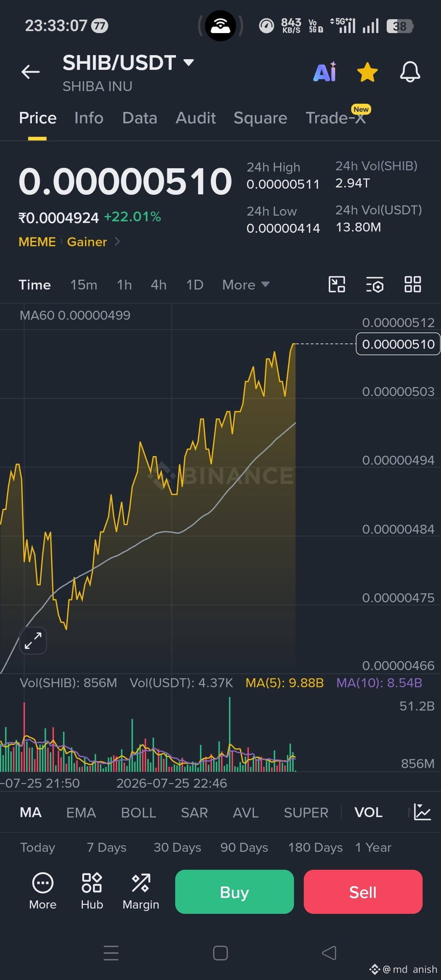Tap the battery indicator in status bar

400,26
